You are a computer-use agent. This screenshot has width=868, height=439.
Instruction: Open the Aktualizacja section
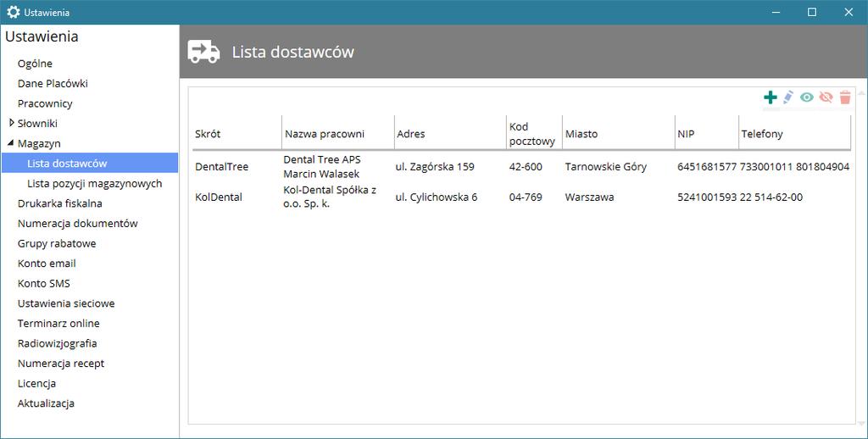point(46,403)
